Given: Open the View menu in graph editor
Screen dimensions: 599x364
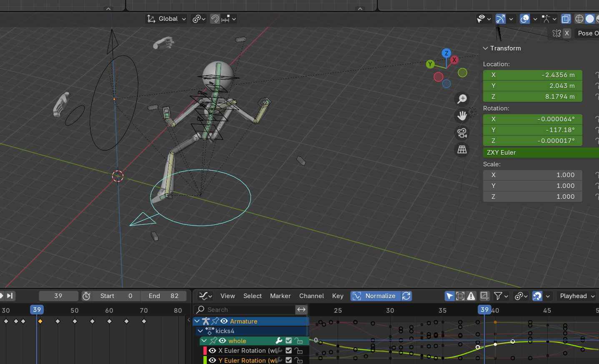Looking at the screenshot, I should point(228,296).
